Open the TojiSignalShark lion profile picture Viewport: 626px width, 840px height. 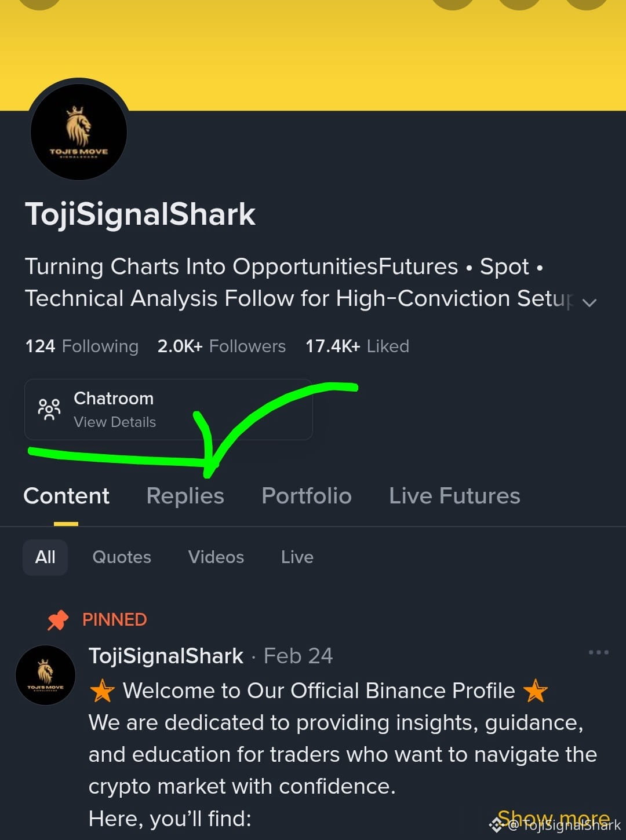pos(78,132)
